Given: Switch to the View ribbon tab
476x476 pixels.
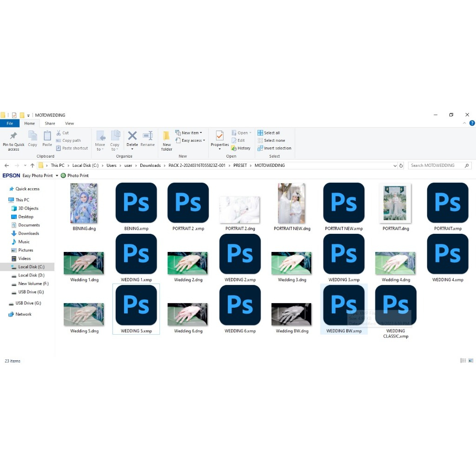Looking at the screenshot, I should [69, 123].
